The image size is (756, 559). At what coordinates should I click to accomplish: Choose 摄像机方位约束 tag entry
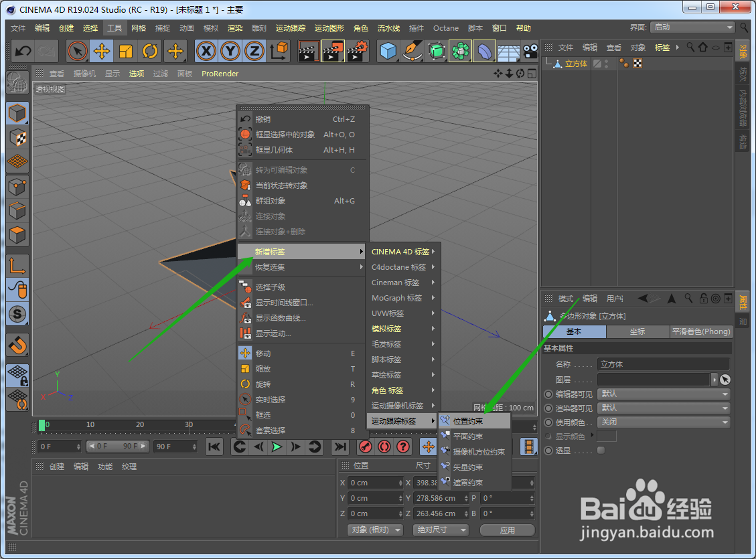pos(474,452)
